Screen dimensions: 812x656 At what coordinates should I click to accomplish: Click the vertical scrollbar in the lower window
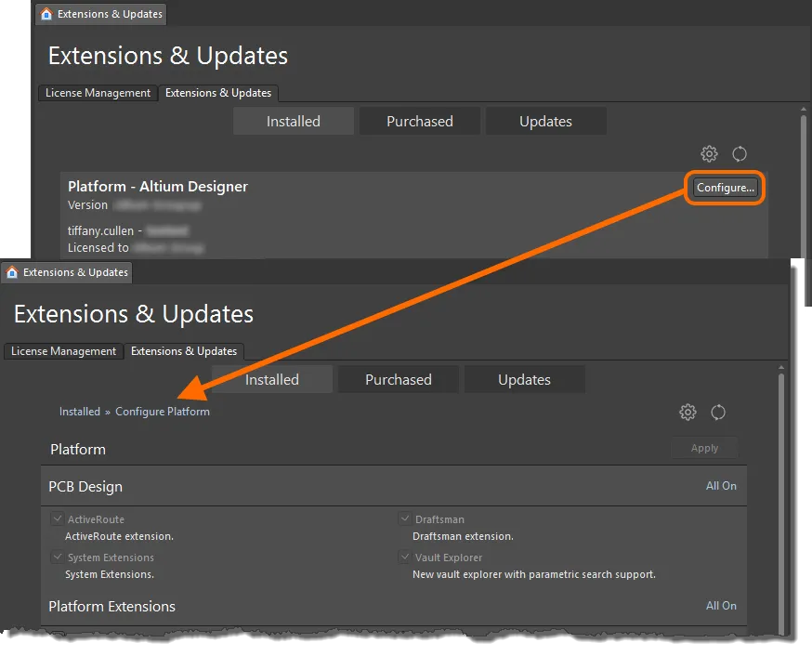[781, 503]
